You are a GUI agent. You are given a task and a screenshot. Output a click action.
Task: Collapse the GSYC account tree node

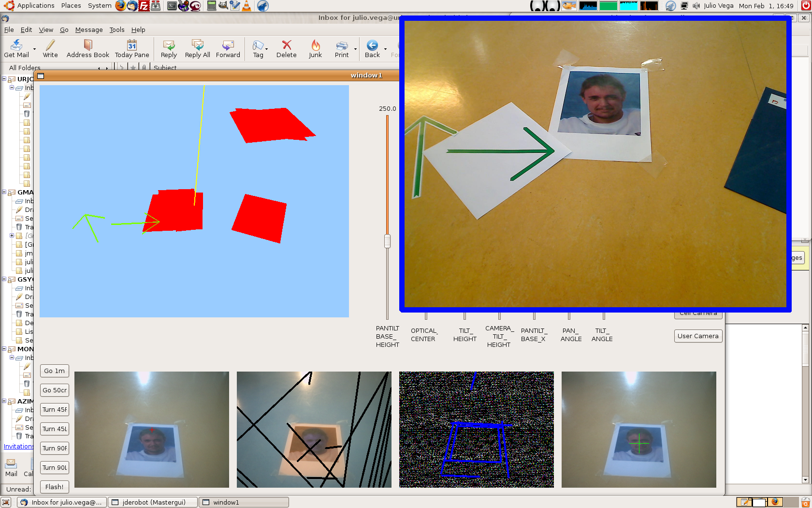pyautogui.click(x=4, y=279)
